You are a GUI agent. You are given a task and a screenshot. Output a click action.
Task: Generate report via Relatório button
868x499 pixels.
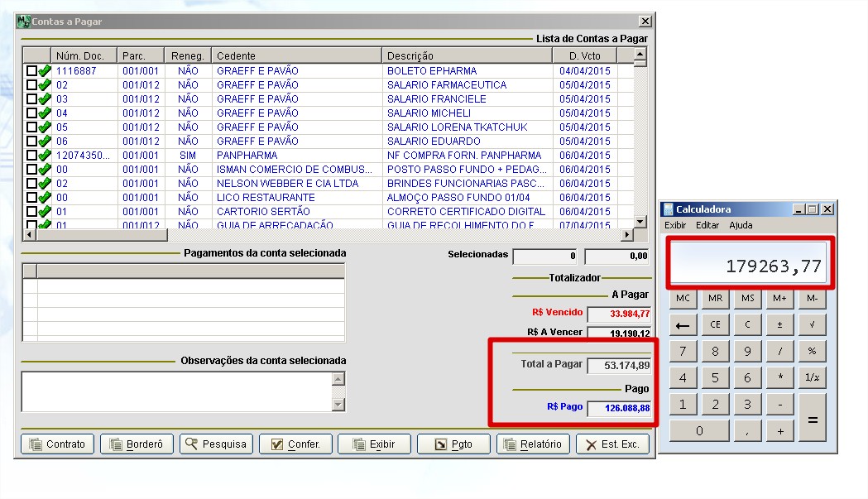533,444
